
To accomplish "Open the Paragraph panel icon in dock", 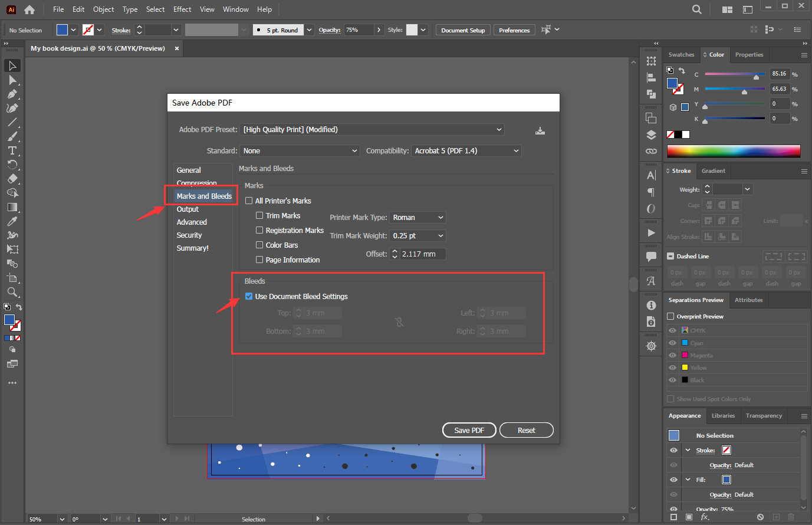I will coord(651,192).
